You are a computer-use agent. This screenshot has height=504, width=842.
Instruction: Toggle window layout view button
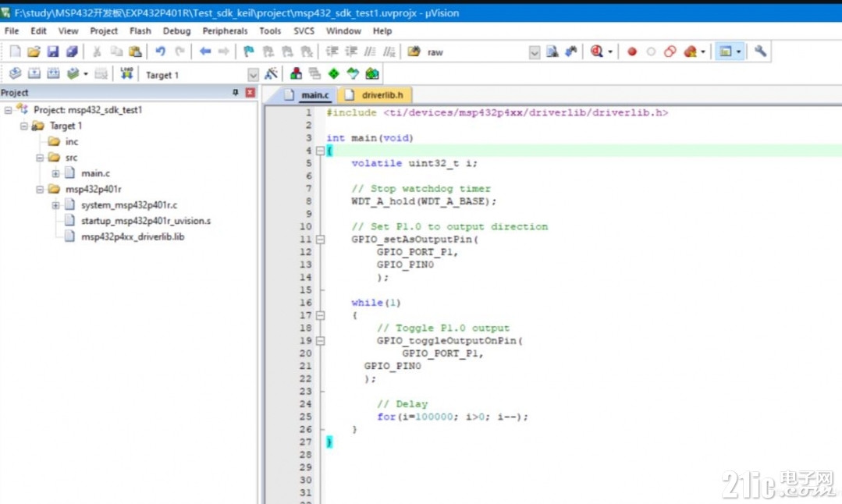[x=726, y=51]
